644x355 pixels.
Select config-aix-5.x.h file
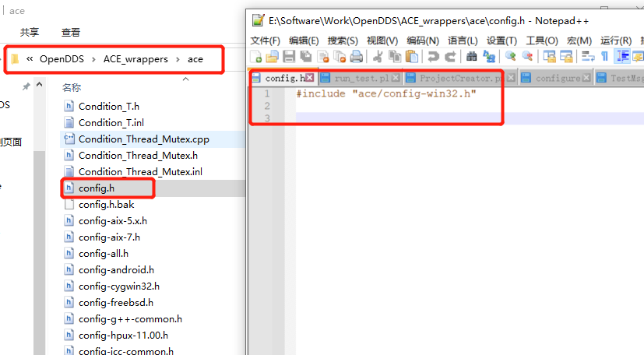(x=113, y=221)
